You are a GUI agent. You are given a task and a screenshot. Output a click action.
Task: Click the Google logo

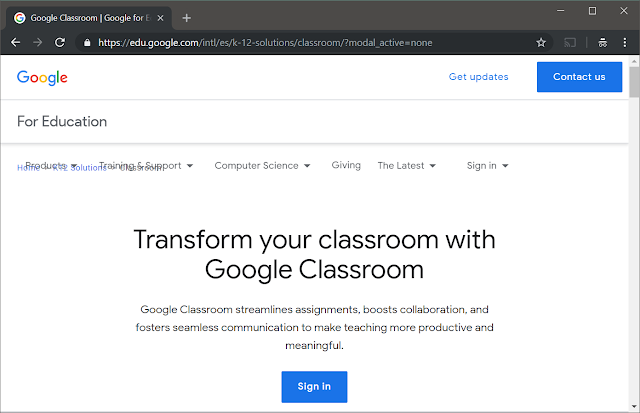coord(42,77)
